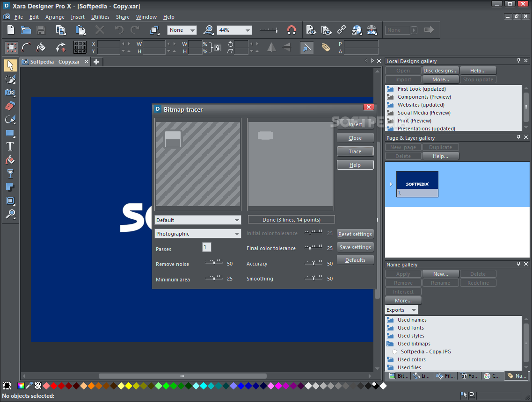Click the Link chain icon
This screenshot has width=532, height=402.
point(341,30)
